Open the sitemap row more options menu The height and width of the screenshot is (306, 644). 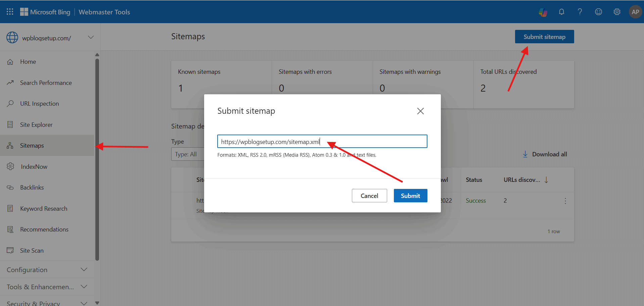pos(565,201)
